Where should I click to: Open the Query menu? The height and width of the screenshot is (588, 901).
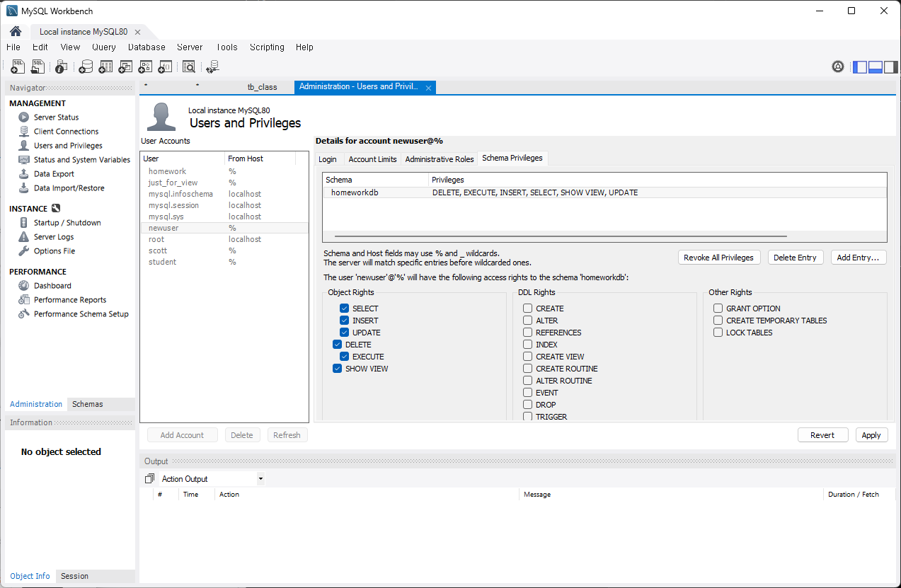pyautogui.click(x=104, y=47)
